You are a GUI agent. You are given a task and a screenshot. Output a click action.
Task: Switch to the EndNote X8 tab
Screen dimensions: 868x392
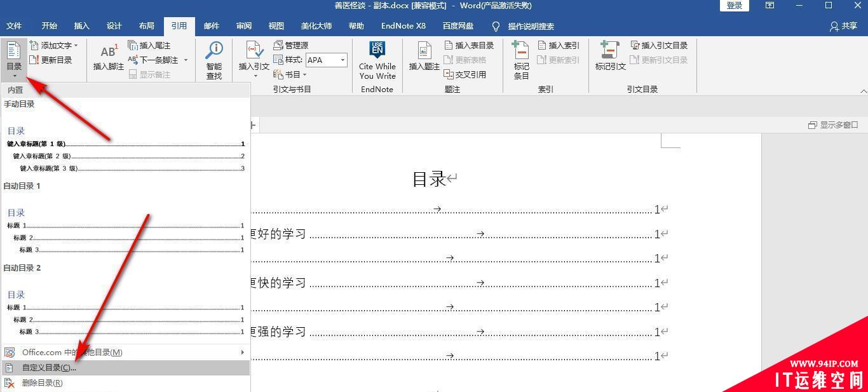[x=403, y=26]
